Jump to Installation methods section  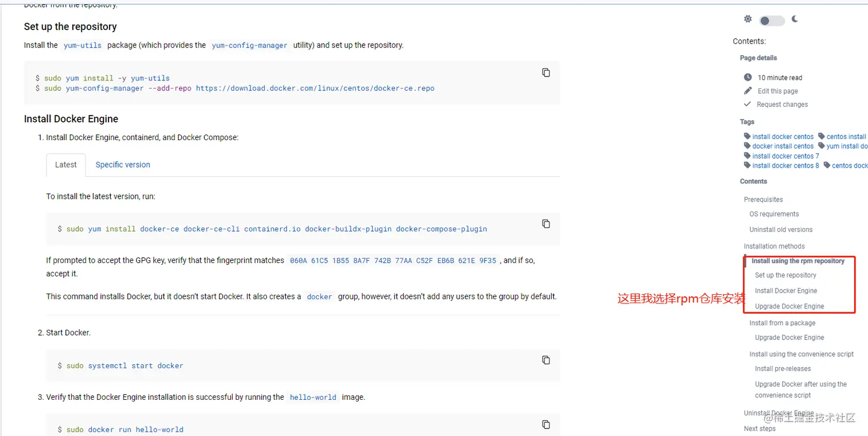[x=774, y=246]
